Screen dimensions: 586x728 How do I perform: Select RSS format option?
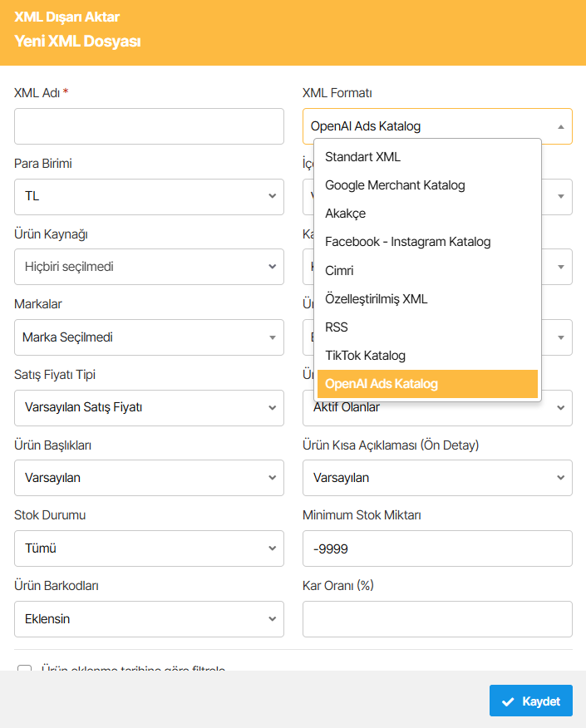tap(427, 327)
